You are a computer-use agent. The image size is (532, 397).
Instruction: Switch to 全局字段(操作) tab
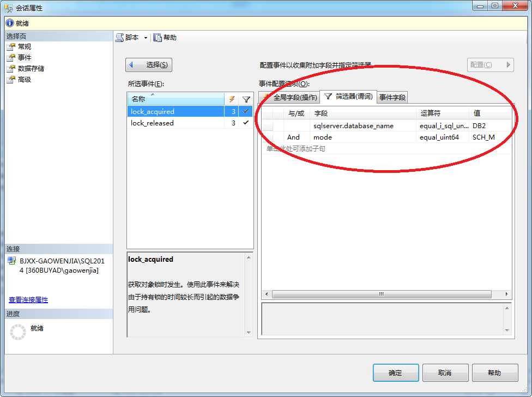click(289, 98)
